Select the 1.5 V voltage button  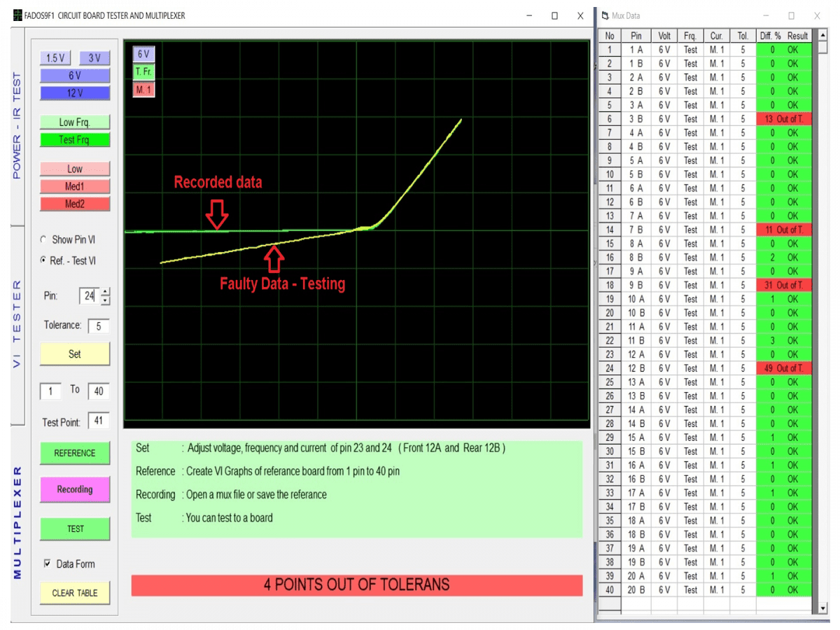tap(55, 58)
